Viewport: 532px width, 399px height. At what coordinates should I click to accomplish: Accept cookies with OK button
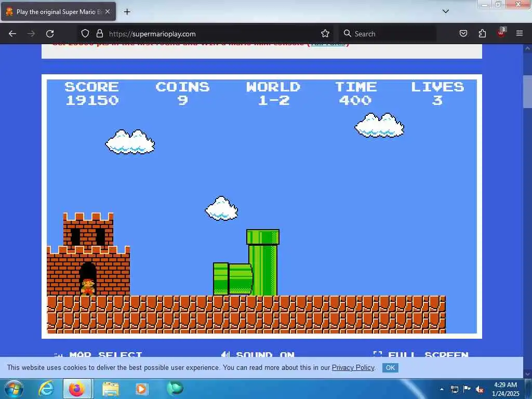390,368
